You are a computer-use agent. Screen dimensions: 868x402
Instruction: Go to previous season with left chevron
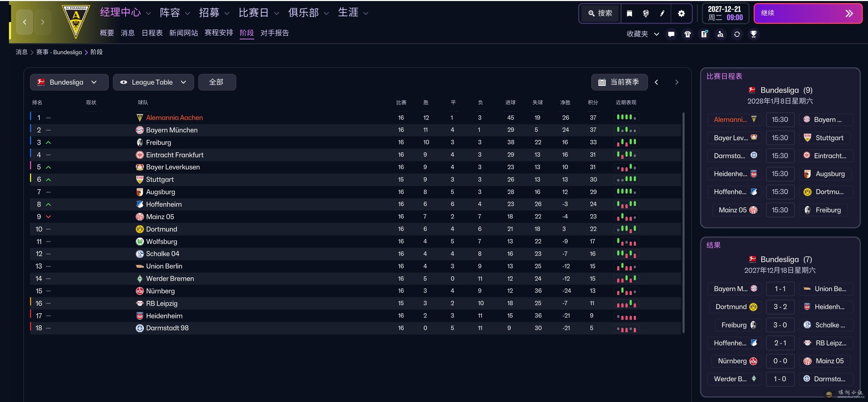point(656,82)
